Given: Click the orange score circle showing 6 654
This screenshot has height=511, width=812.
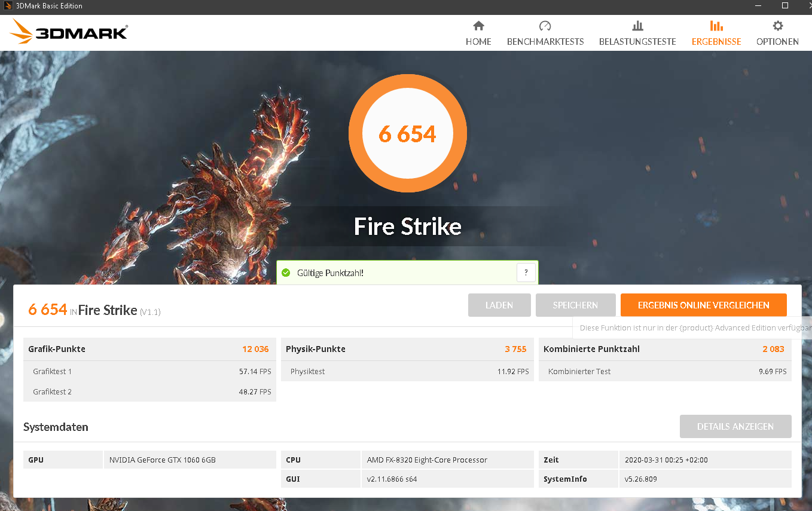Looking at the screenshot, I should (408, 134).
